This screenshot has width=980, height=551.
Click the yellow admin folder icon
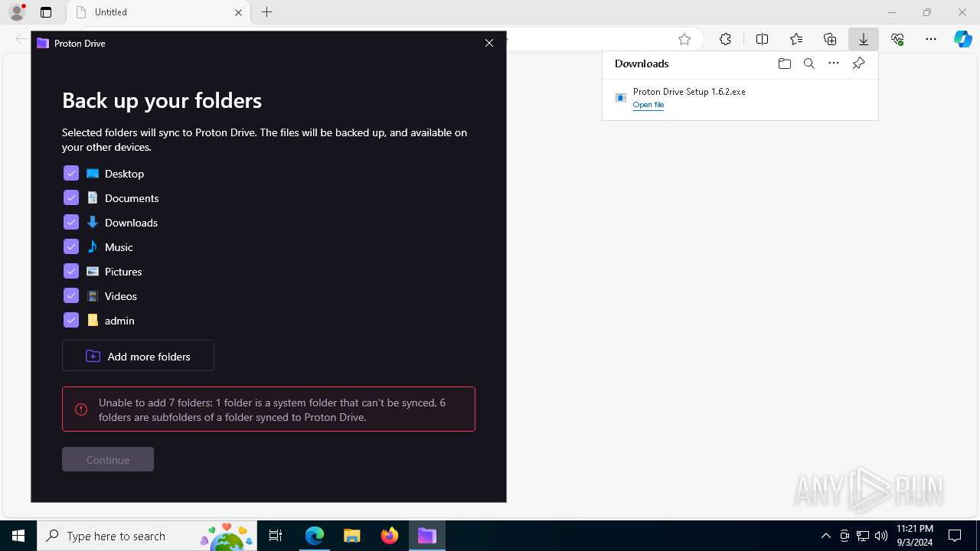pyautogui.click(x=93, y=320)
